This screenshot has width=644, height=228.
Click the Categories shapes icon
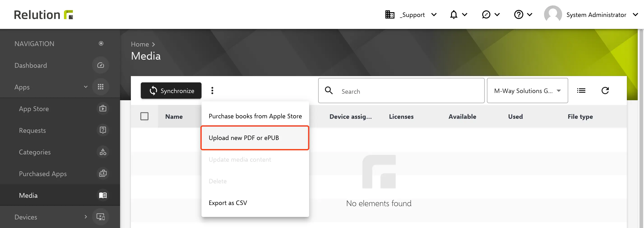click(x=103, y=152)
